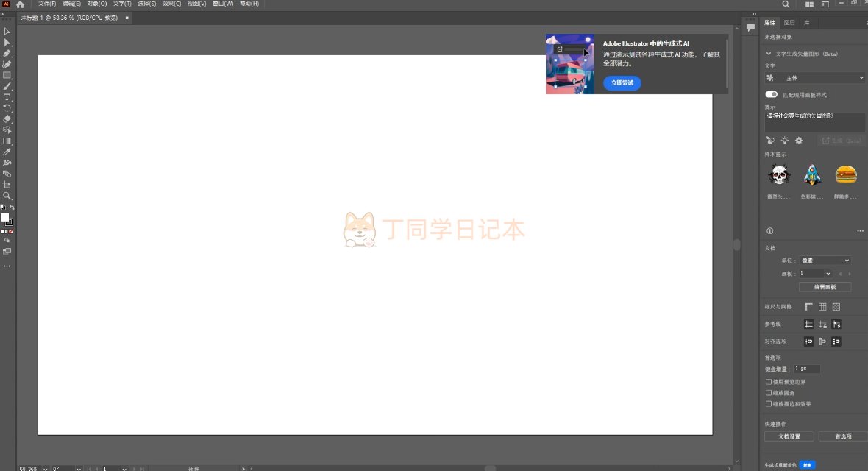Click the generation settings gear icon

tap(799, 141)
